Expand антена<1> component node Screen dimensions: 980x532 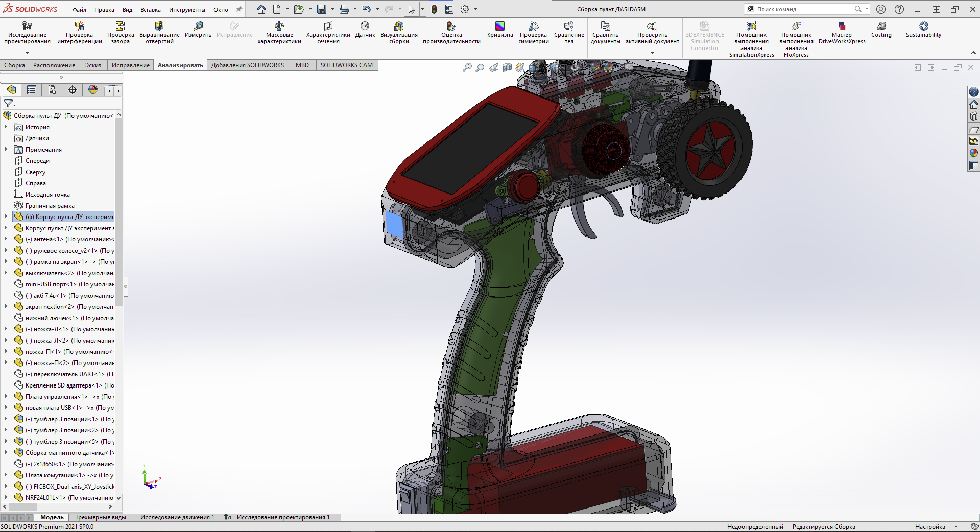[x=6, y=239]
